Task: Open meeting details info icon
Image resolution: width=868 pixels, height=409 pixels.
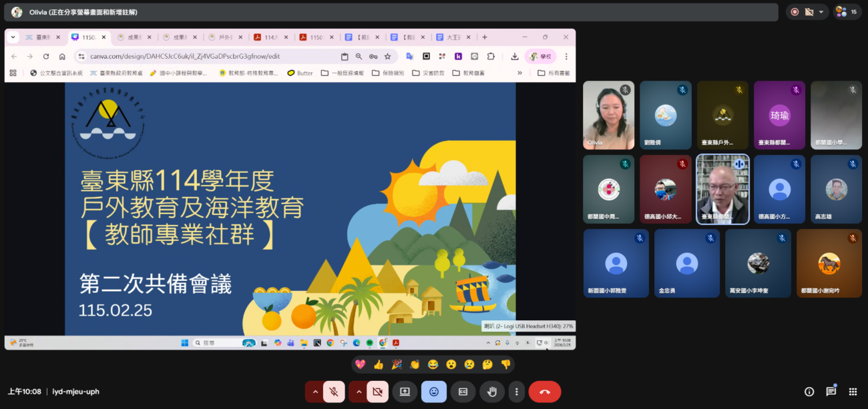Action: 809,392
